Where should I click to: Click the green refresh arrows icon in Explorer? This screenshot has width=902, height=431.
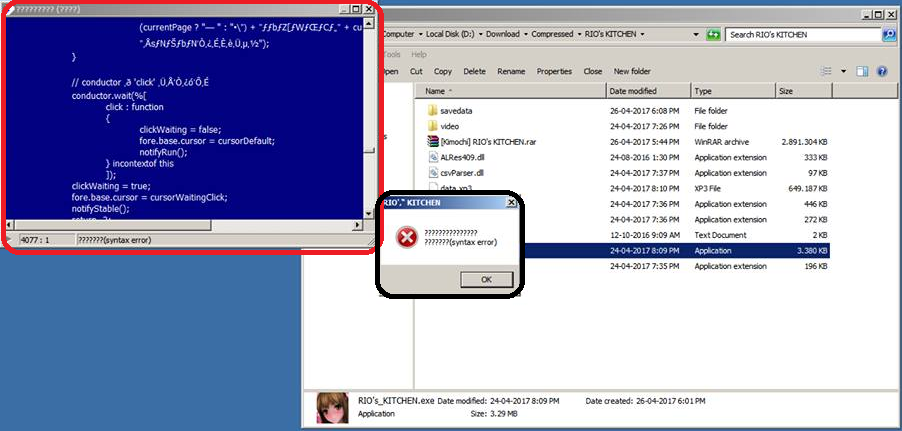tap(713, 35)
